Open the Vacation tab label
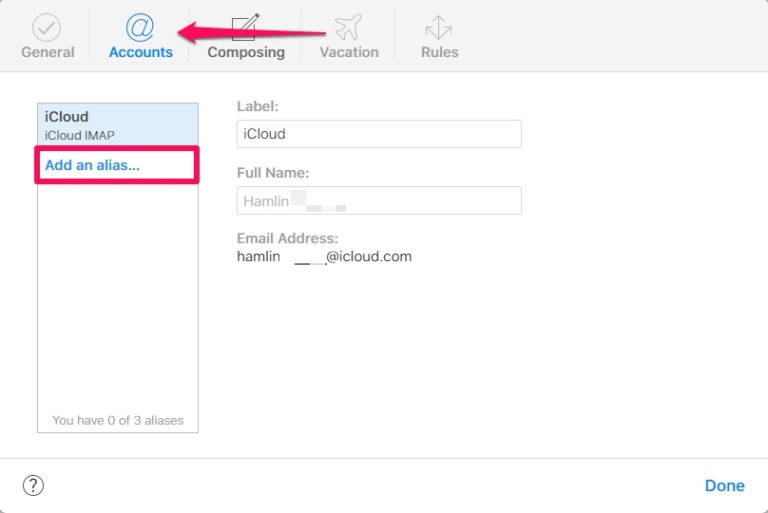768x513 pixels. pyautogui.click(x=349, y=52)
